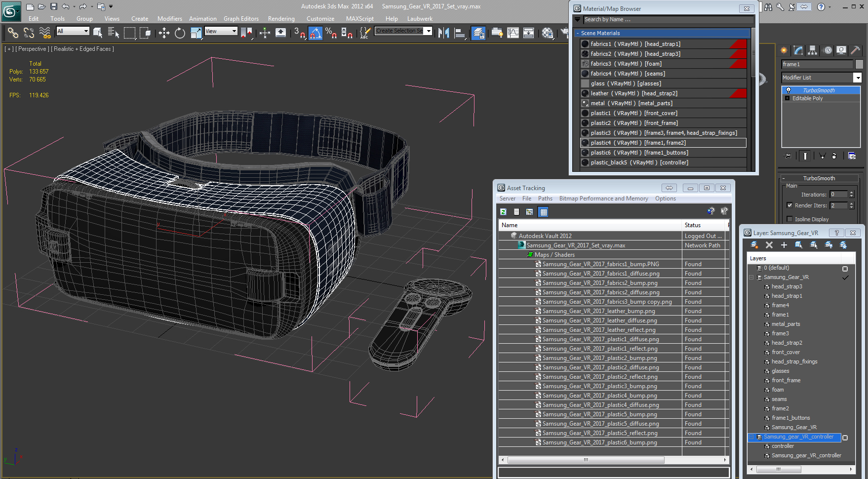
Task: Open the selection filter 'All' dropdown
Action: coord(86,31)
